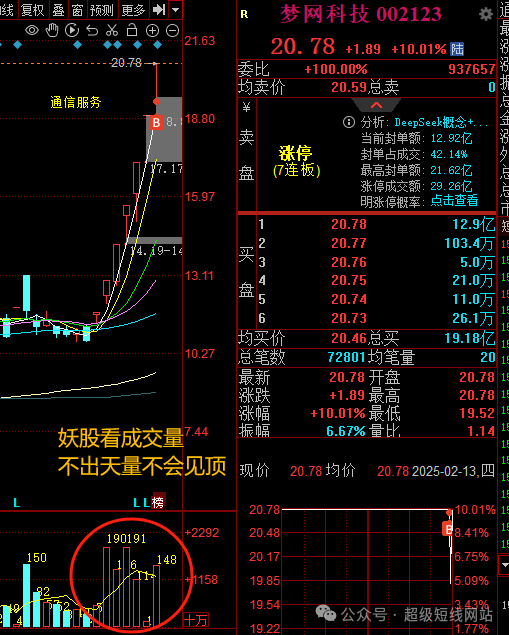Click the 最低 19.52 value
This screenshot has width=509, height=635.
coord(477,413)
